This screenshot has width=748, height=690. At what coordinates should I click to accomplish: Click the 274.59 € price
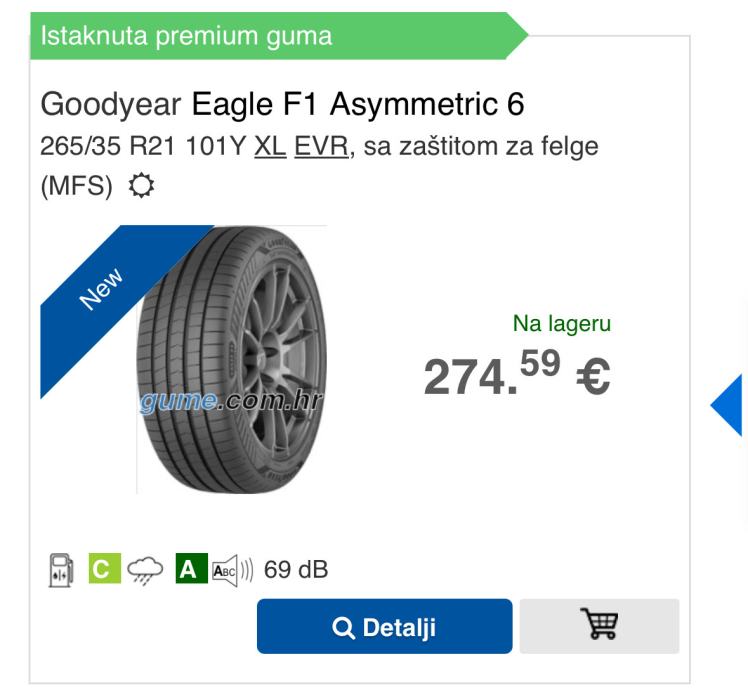pyautogui.click(x=516, y=375)
